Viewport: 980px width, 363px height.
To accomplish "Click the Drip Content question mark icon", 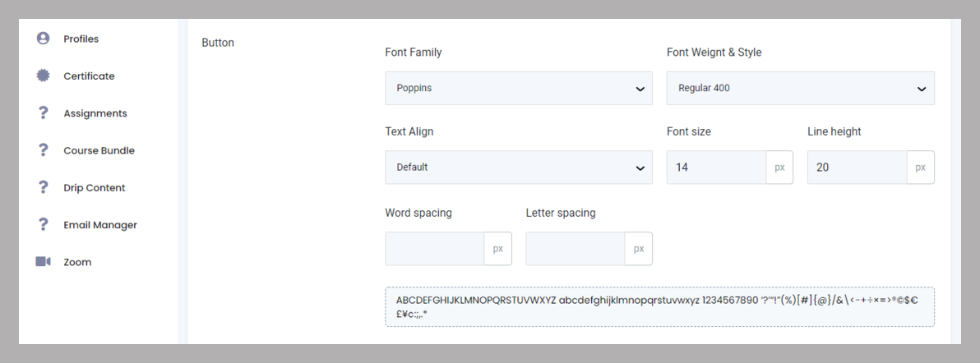I will point(44,187).
